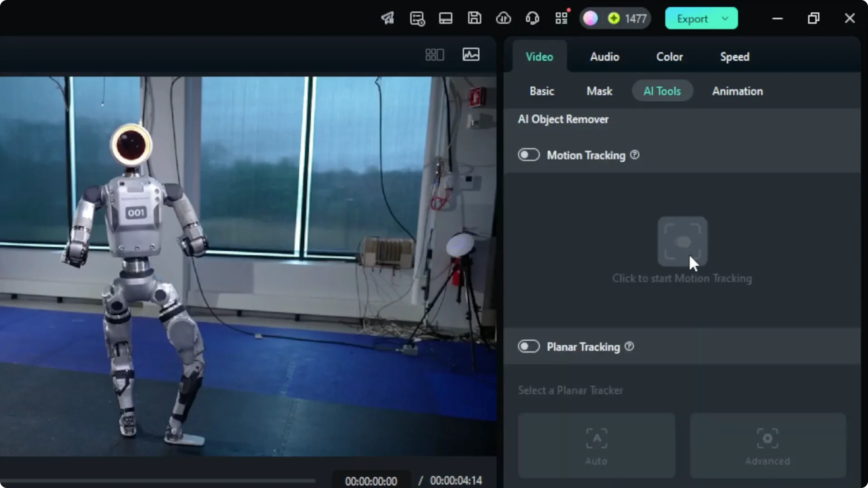Open the Planar Tracking help tooltip
Screen dimensions: 868x488
(x=629, y=347)
